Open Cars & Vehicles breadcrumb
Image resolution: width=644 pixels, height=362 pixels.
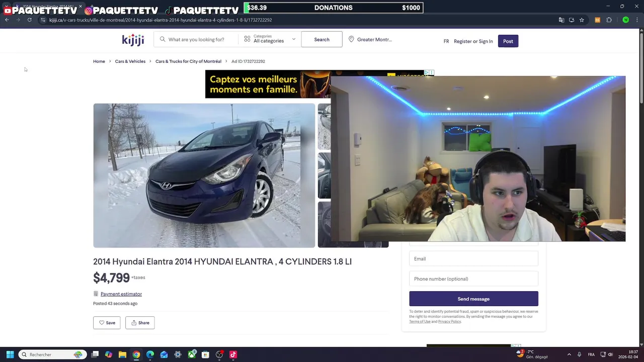point(130,61)
